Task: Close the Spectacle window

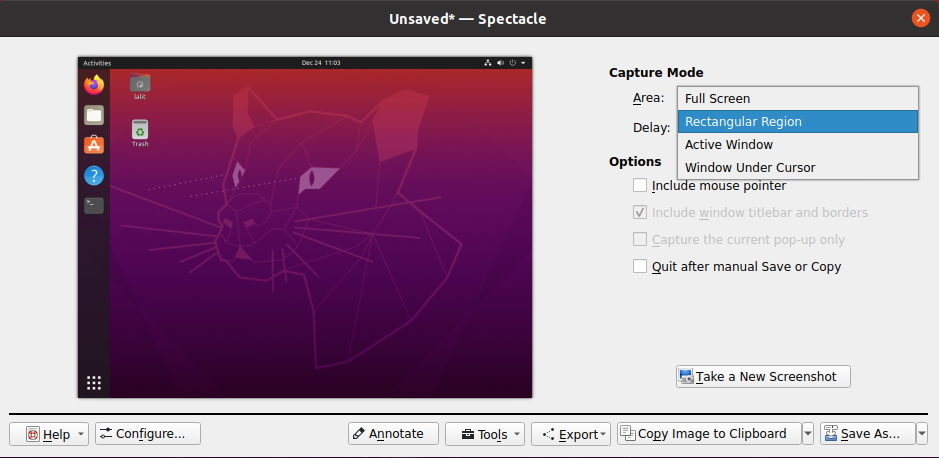Action: pos(920,19)
